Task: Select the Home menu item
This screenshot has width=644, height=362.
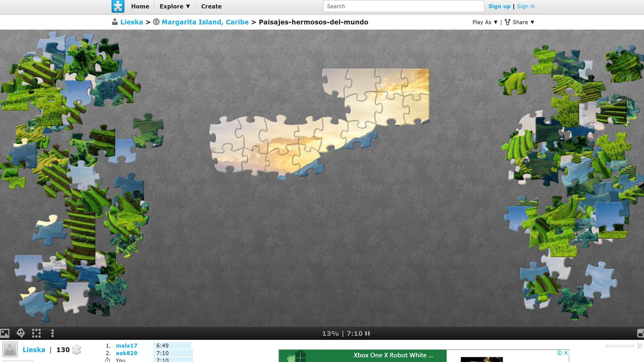Action: point(140,6)
